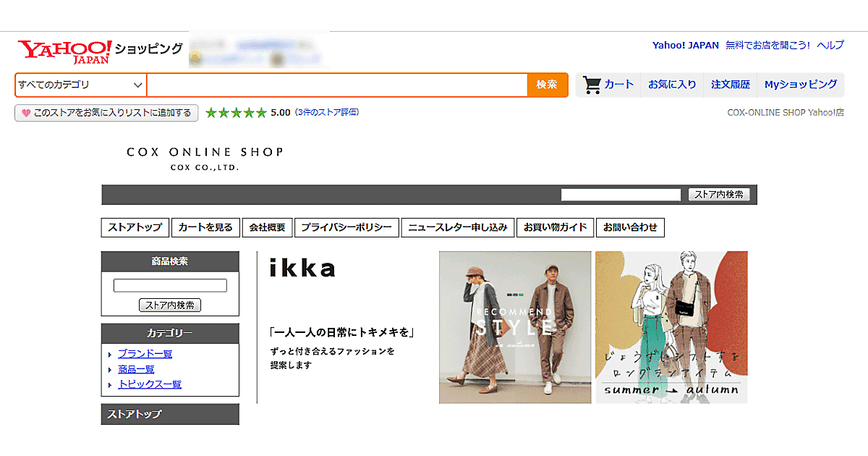
Task: Click the green star rating icons
Action: click(236, 113)
